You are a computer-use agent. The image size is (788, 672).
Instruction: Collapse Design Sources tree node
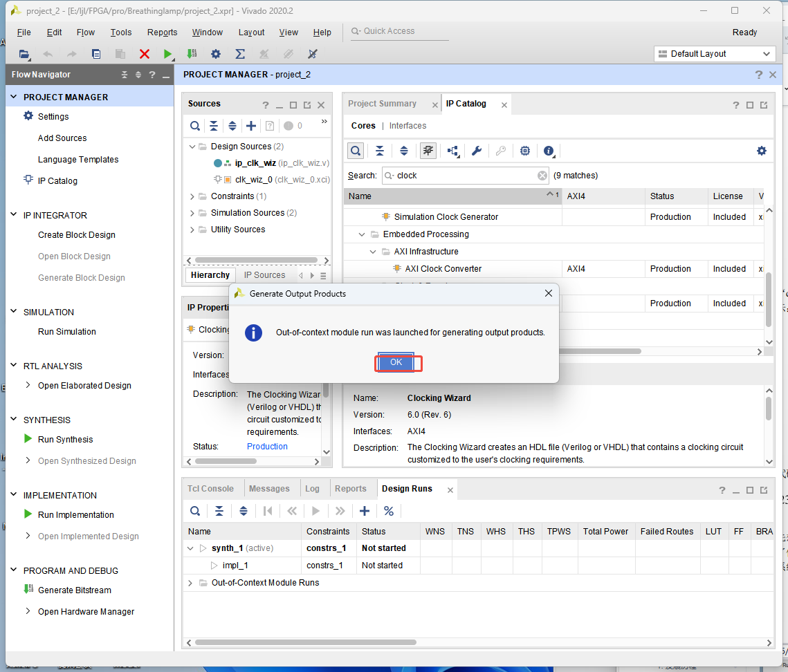192,146
